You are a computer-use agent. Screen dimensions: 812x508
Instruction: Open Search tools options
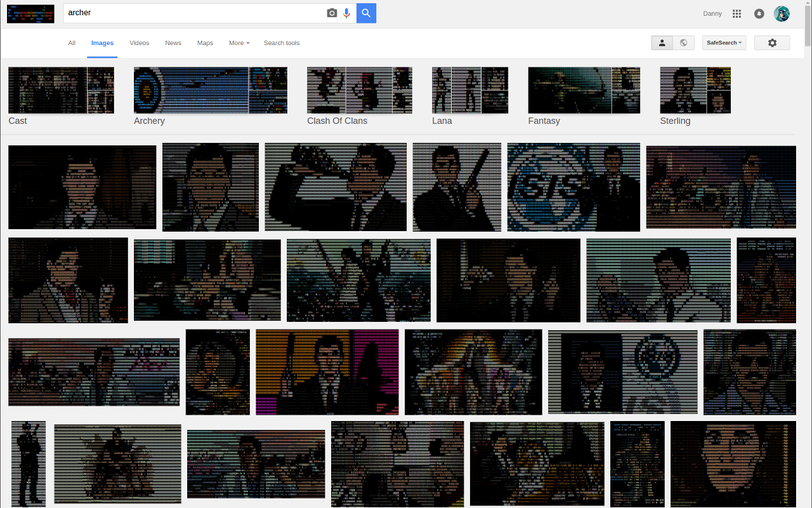click(x=282, y=43)
